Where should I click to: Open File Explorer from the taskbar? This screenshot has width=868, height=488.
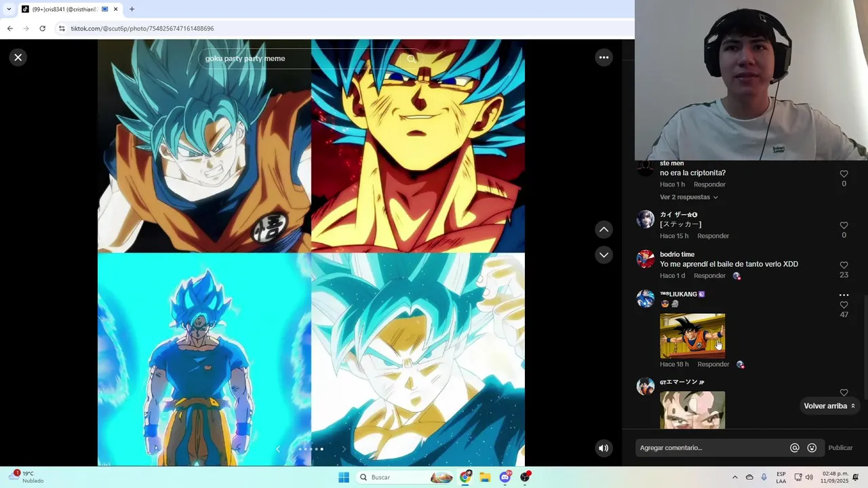click(x=485, y=477)
